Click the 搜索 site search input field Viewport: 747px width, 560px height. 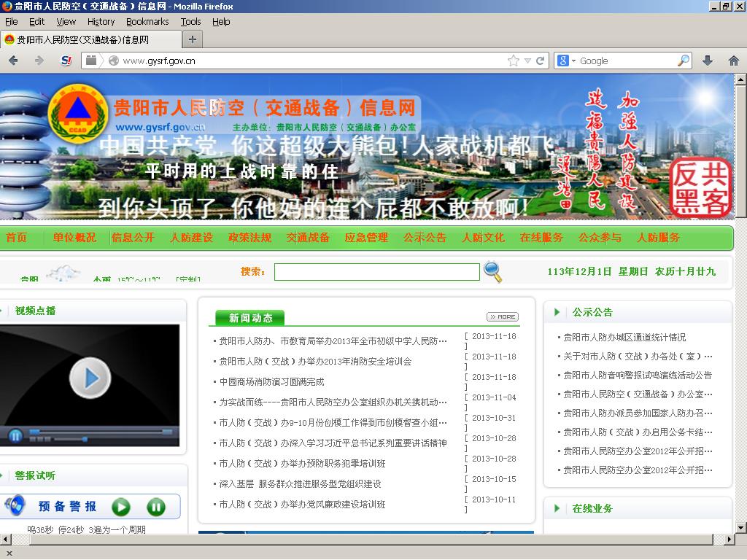(377, 272)
